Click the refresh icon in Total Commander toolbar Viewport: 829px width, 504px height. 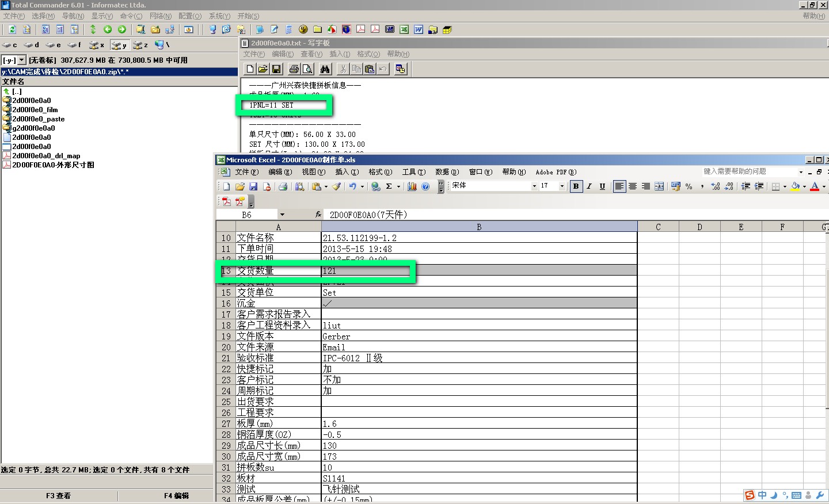[12, 29]
